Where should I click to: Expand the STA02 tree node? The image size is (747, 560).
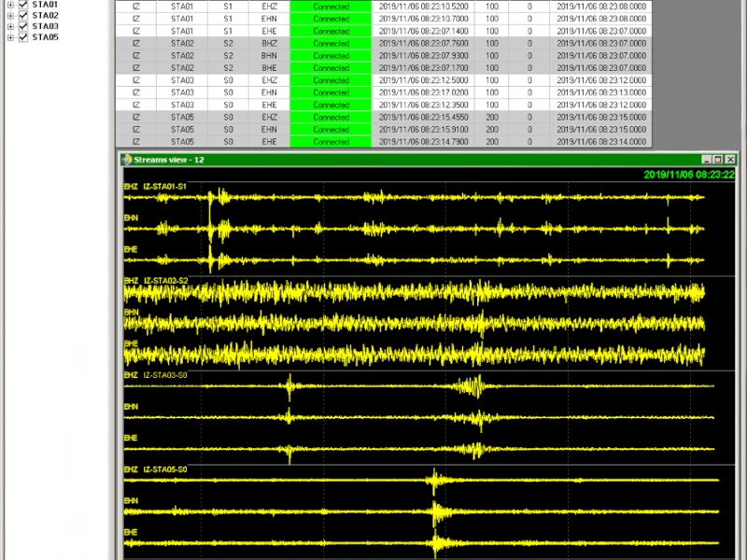pos(8,15)
